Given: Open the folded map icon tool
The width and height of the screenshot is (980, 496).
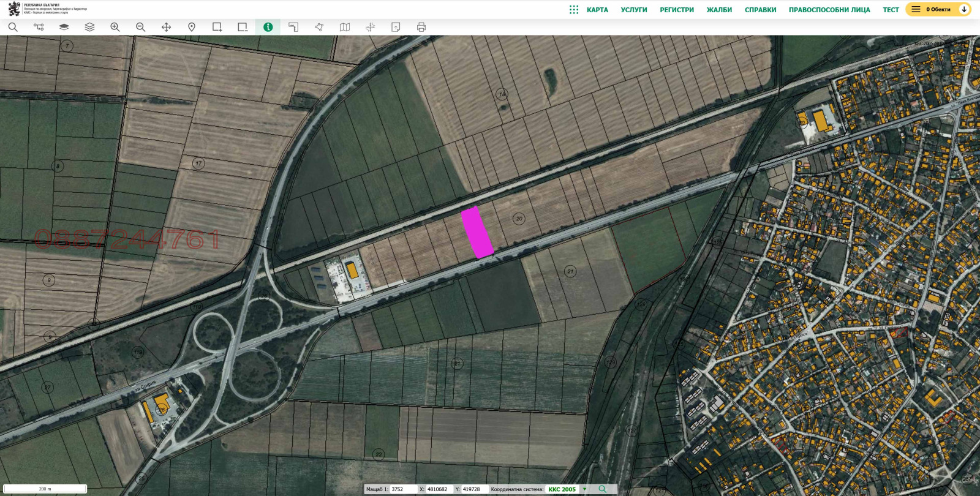Looking at the screenshot, I should pos(345,27).
